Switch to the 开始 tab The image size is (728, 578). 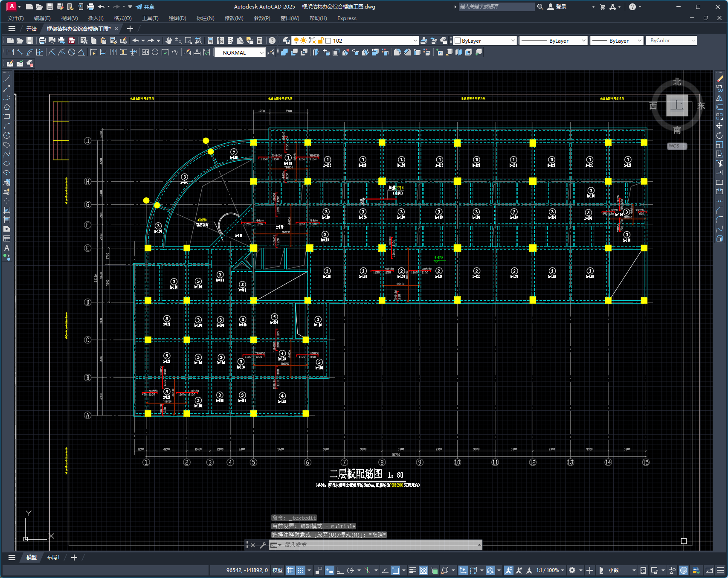pos(32,29)
